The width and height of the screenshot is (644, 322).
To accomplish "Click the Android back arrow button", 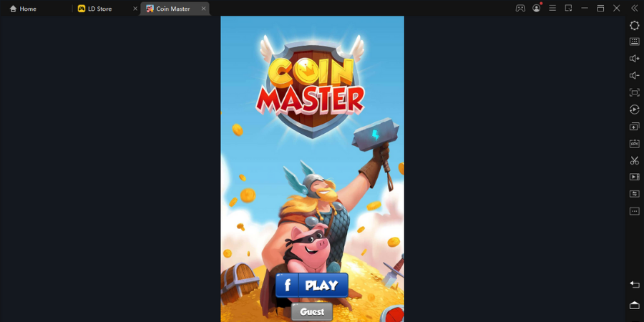I will 634,284.
